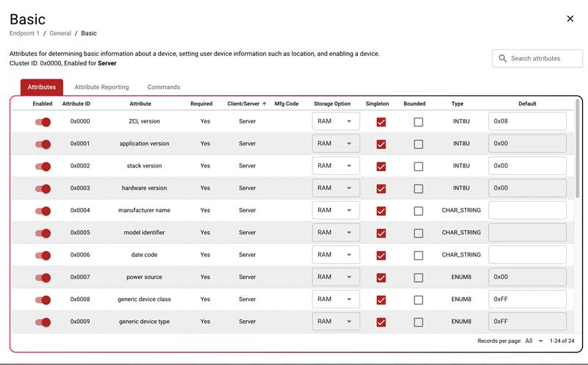Check the Bounded box for stack version
The width and height of the screenshot is (588, 365).
418,167
